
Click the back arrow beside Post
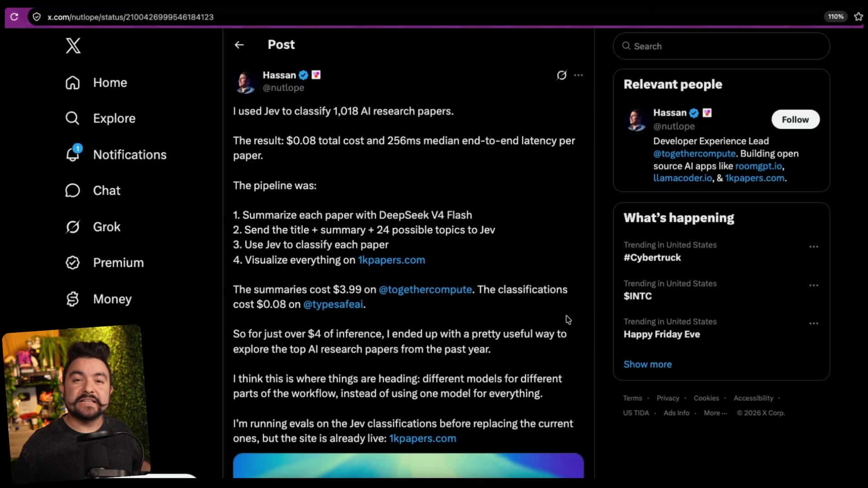click(239, 45)
